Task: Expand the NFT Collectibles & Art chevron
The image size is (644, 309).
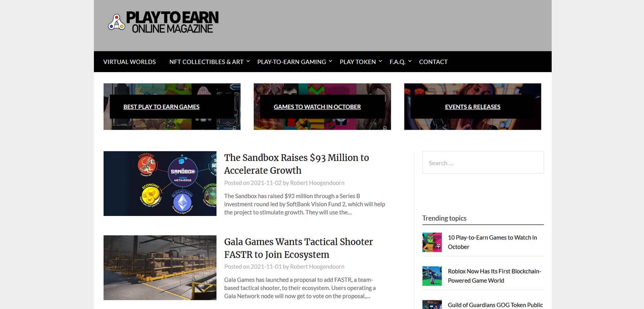Action: point(248,61)
